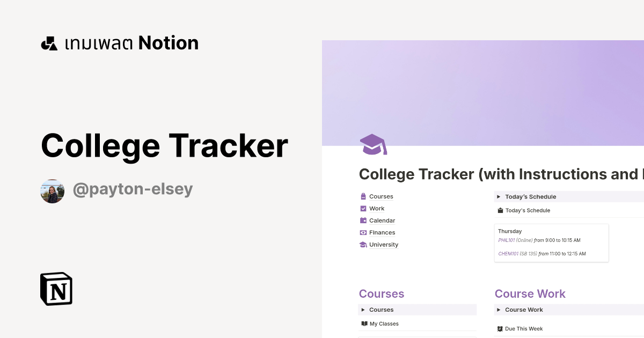The width and height of the screenshot is (644, 338).
Task: Click the author's profile avatar photo
Action: [52, 190]
